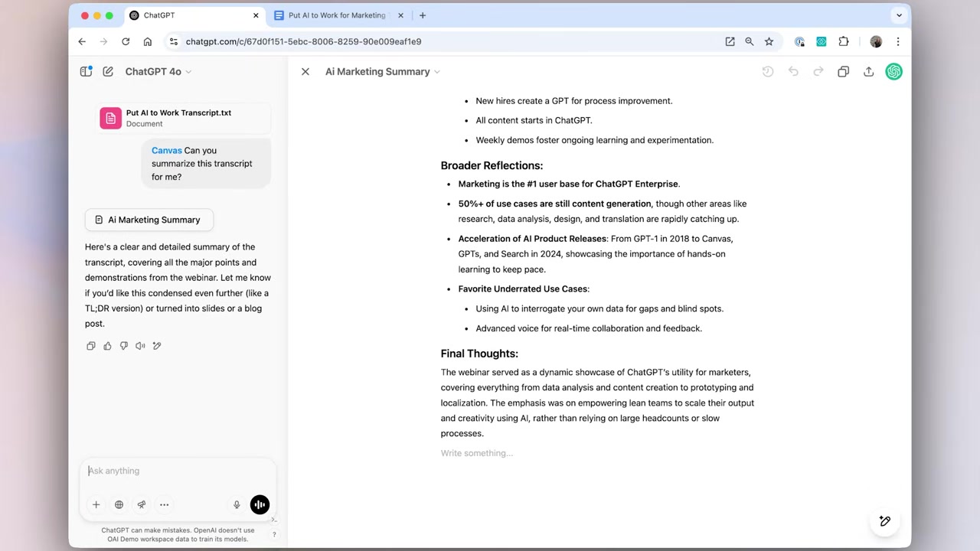Screen dimensions: 980x551
Task: Open canvas editing tools pencil button
Action: click(885, 521)
